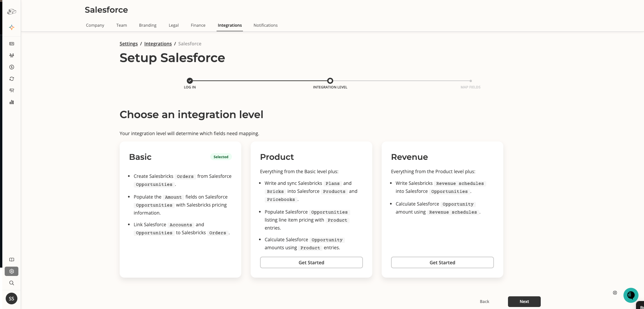Click the completed Log In step circle
This screenshot has width=644, height=309.
pyautogui.click(x=190, y=81)
